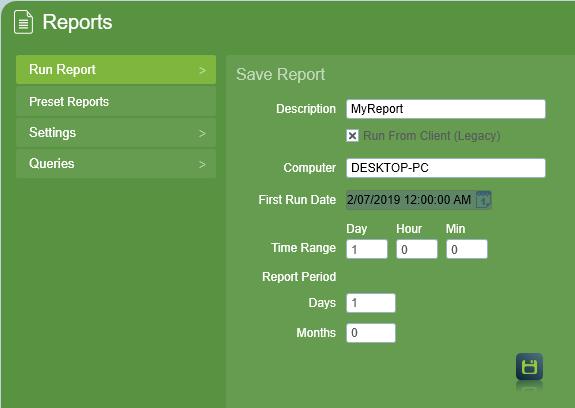Click the Description label
The width and height of the screenshot is (575, 408).
click(306, 109)
